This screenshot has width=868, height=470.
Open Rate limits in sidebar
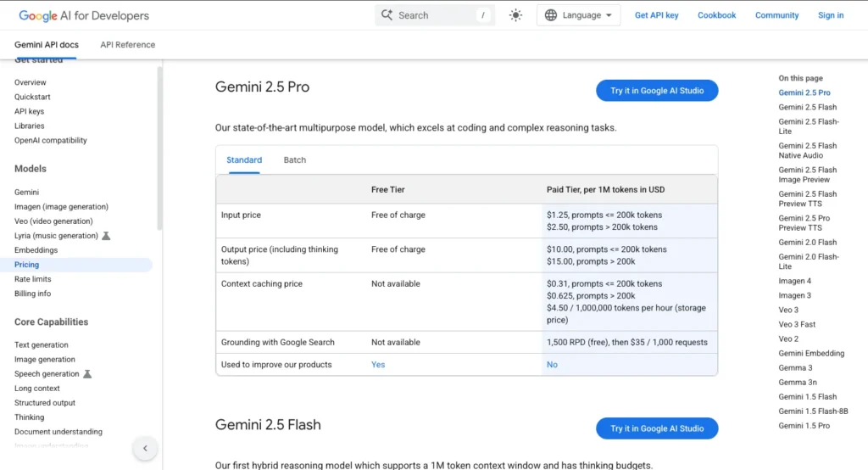click(33, 279)
